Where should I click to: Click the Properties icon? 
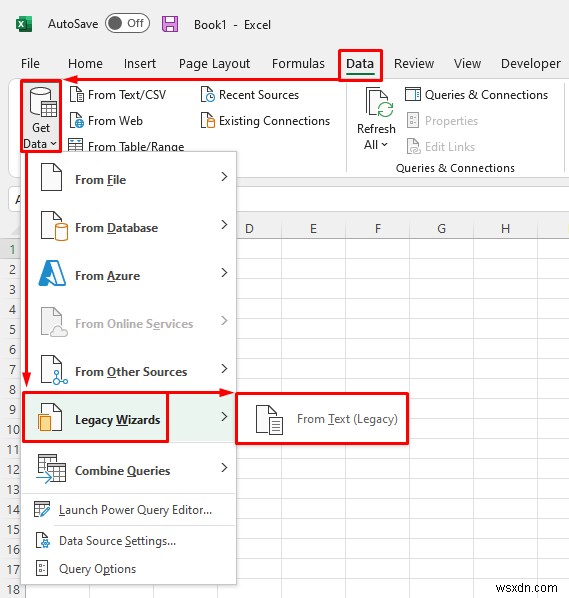[413, 120]
